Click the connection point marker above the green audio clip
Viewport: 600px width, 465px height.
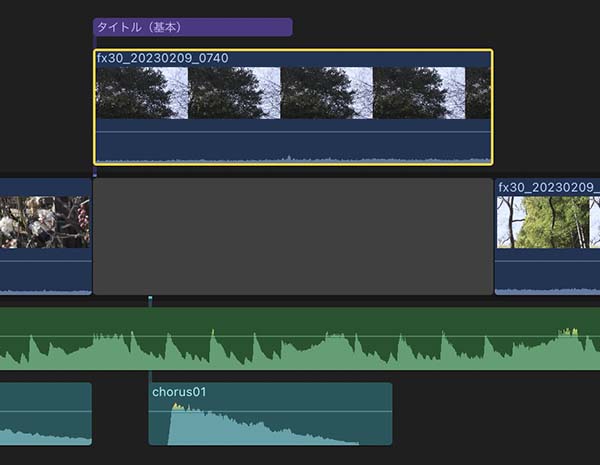150,298
